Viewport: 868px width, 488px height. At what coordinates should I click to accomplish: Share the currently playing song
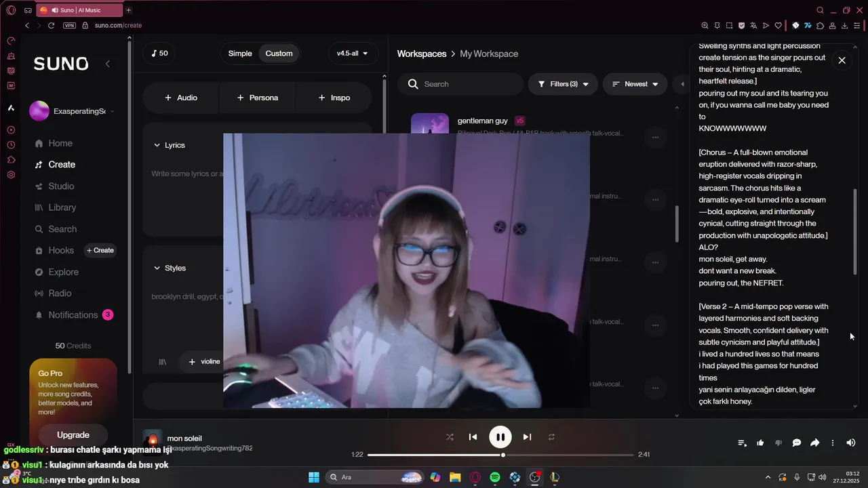coord(815,443)
